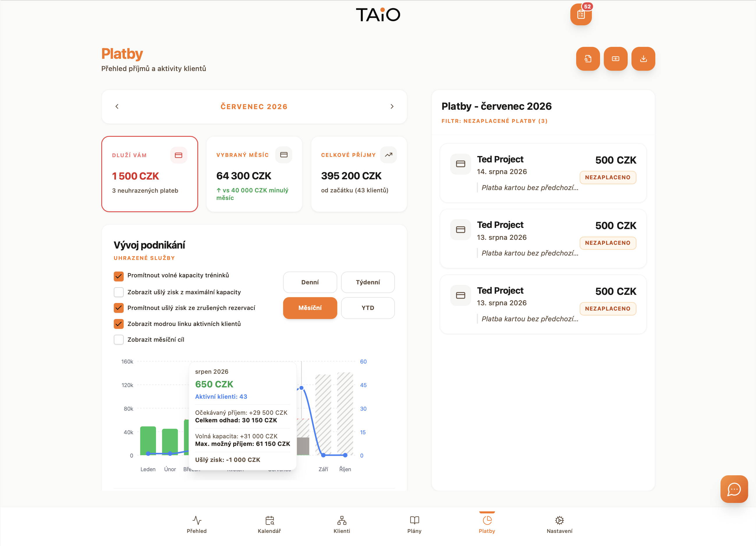Click the Říjen hatched bar in chart
Screen dimensions: 756x546
coord(345,413)
